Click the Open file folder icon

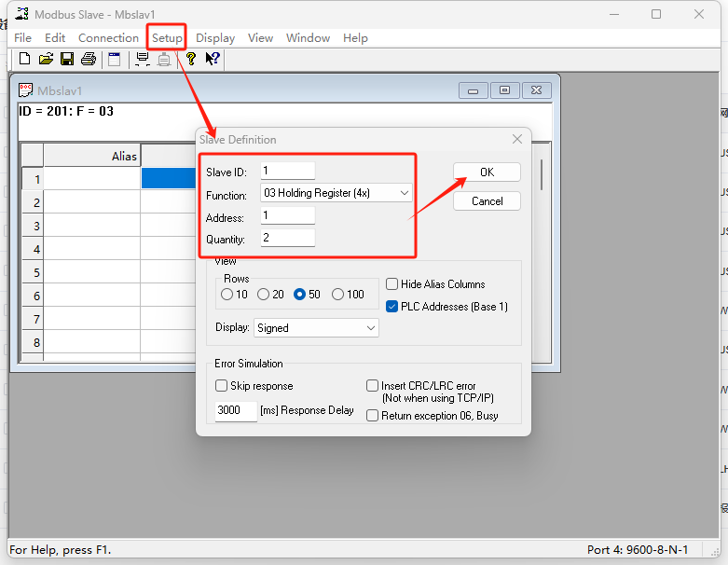click(x=46, y=59)
